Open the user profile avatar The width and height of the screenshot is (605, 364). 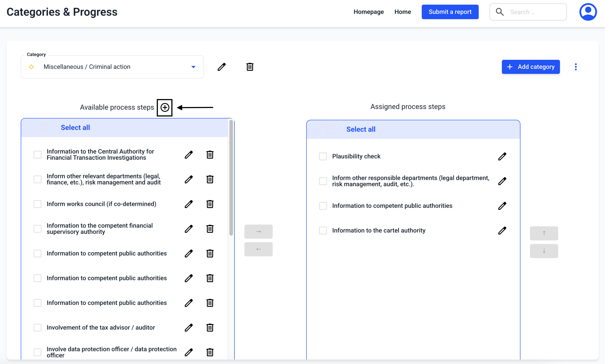(588, 12)
